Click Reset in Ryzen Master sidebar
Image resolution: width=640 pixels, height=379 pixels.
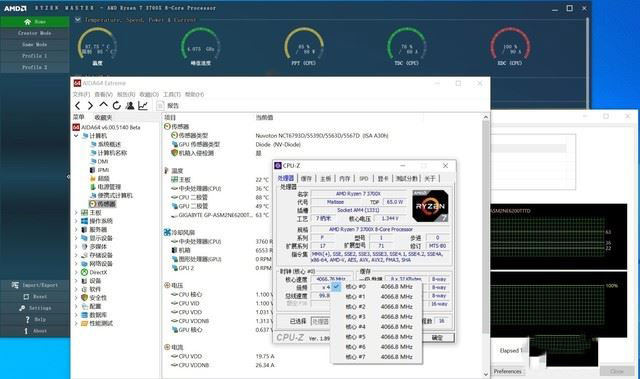[35, 297]
